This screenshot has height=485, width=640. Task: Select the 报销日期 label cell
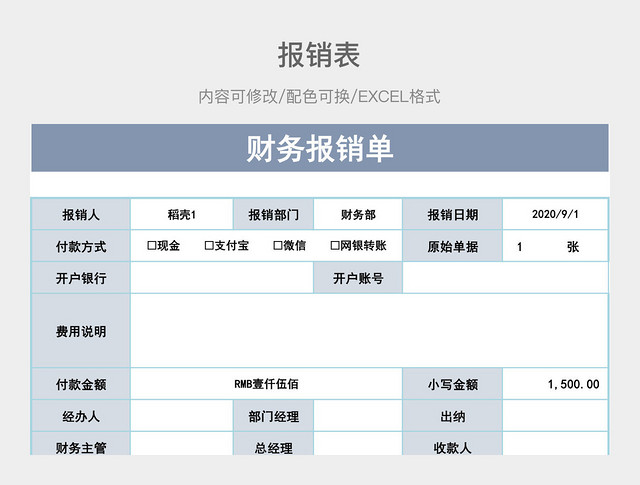[453, 214]
